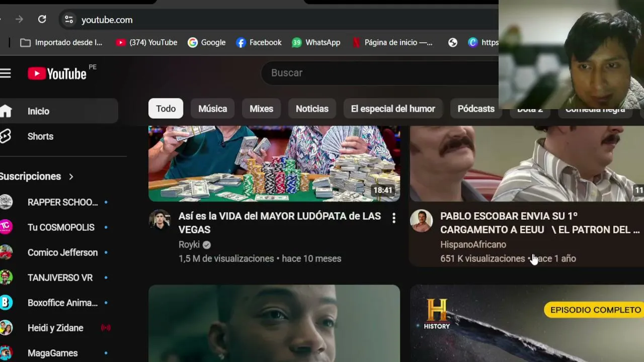Play the Pablo Escobar video thumbnail
Screen dimensions: 644x362
pyautogui.click(x=527, y=163)
